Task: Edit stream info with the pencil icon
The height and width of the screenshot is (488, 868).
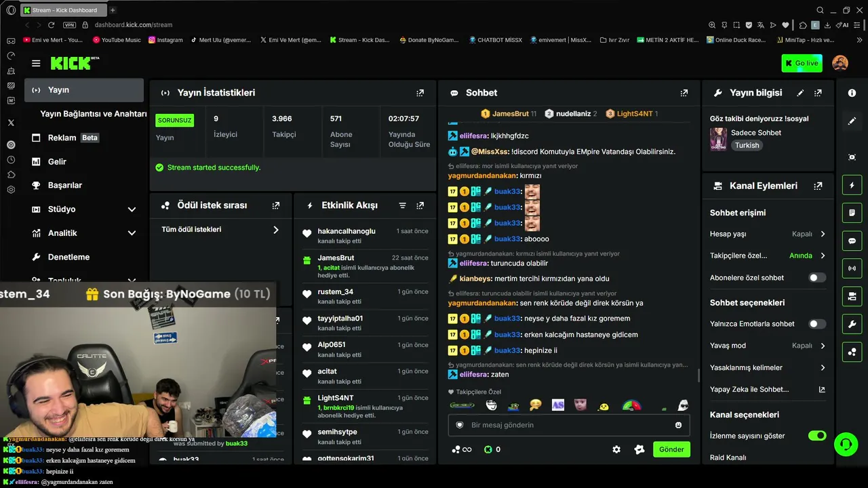Action: coord(800,93)
